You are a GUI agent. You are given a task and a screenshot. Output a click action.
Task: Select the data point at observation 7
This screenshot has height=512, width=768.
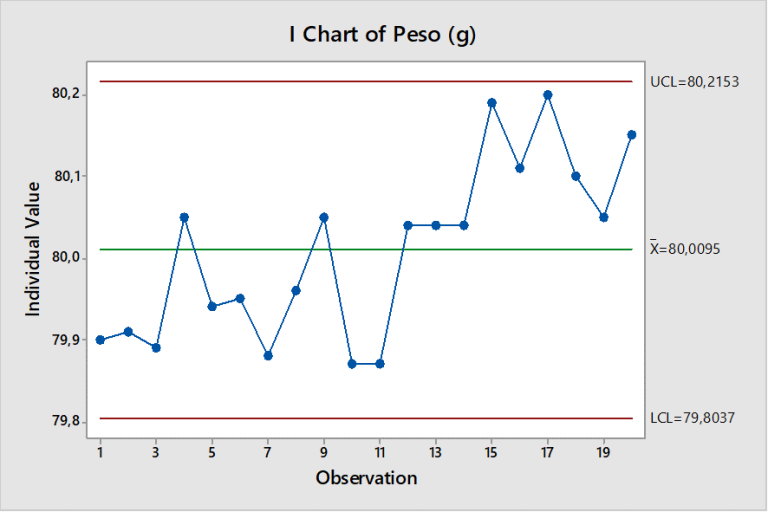(268, 356)
